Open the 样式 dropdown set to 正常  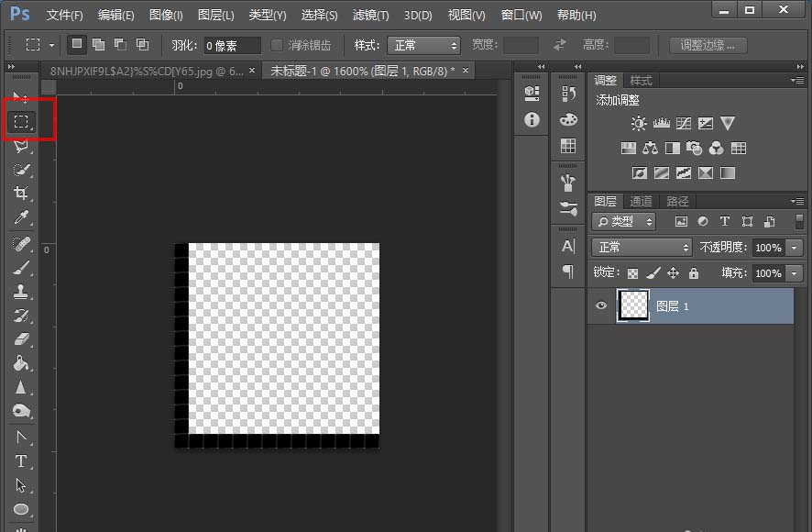pyautogui.click(x=424, y=45)
